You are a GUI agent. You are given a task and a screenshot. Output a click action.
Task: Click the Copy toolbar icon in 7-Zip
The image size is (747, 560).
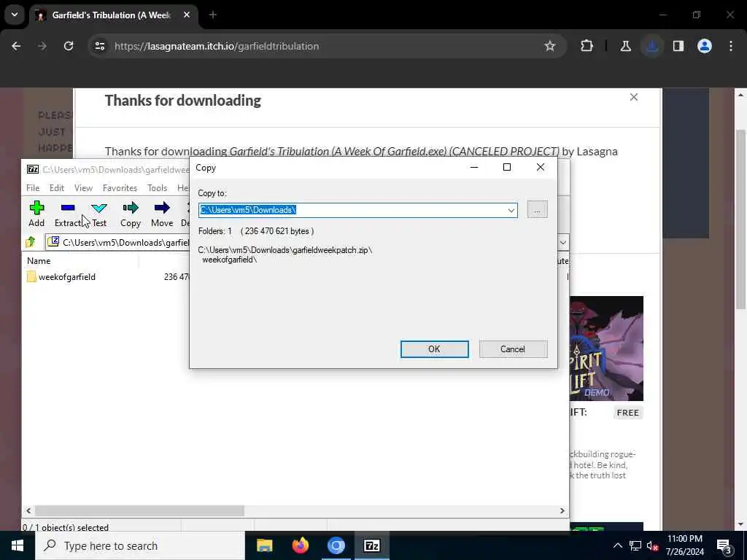click(x=130, y=208)
